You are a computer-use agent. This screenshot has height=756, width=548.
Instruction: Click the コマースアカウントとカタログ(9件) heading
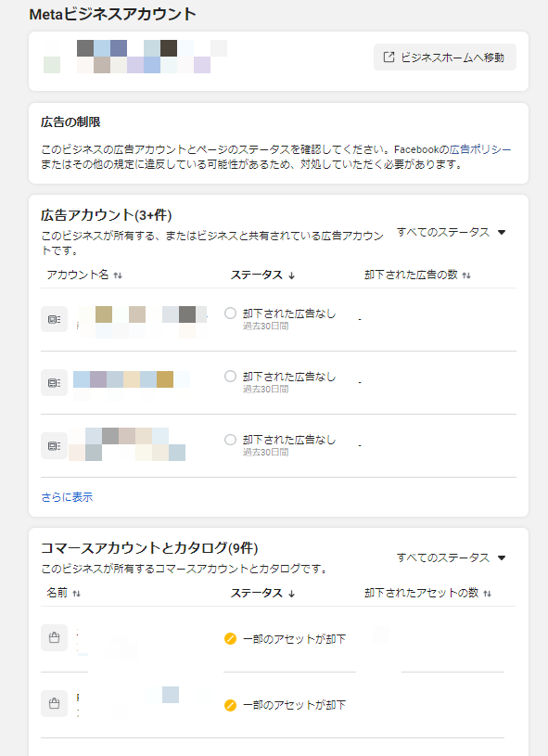pyautogui.click(x=149, y=547)
